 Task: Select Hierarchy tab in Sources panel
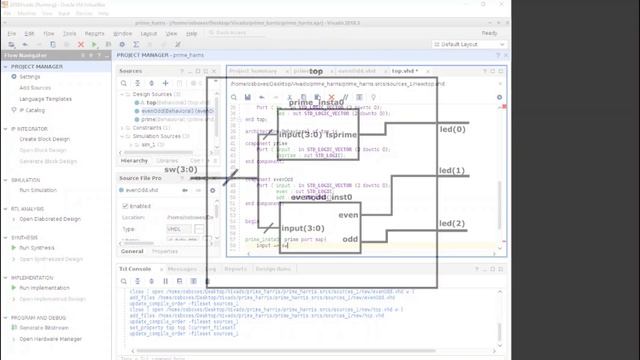click(x=134, y=161)
